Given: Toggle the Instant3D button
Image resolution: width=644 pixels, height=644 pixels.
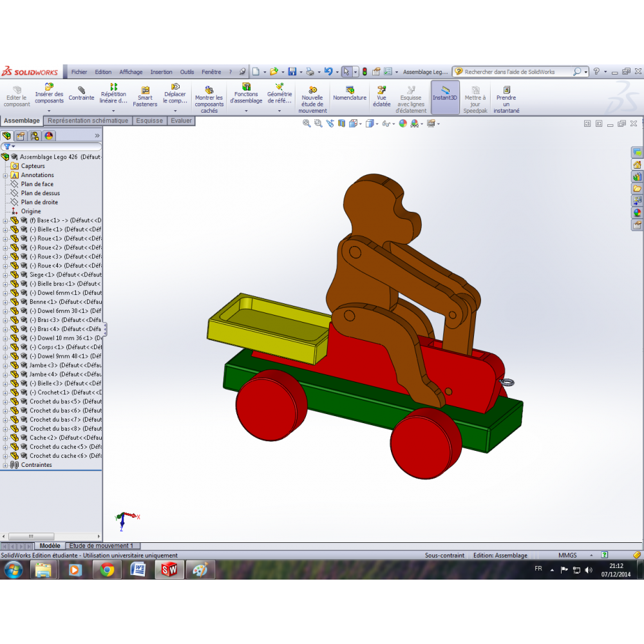Looking at the screenshot, I should [x=445, y=94].
